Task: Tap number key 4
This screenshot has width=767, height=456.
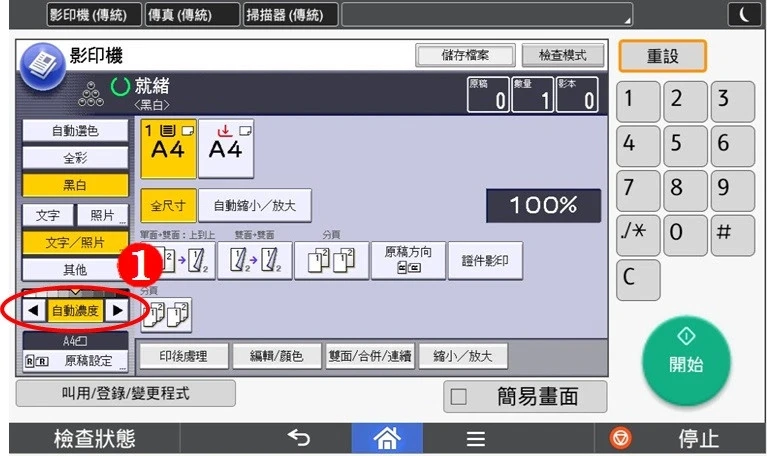Action: click(638, 146)
